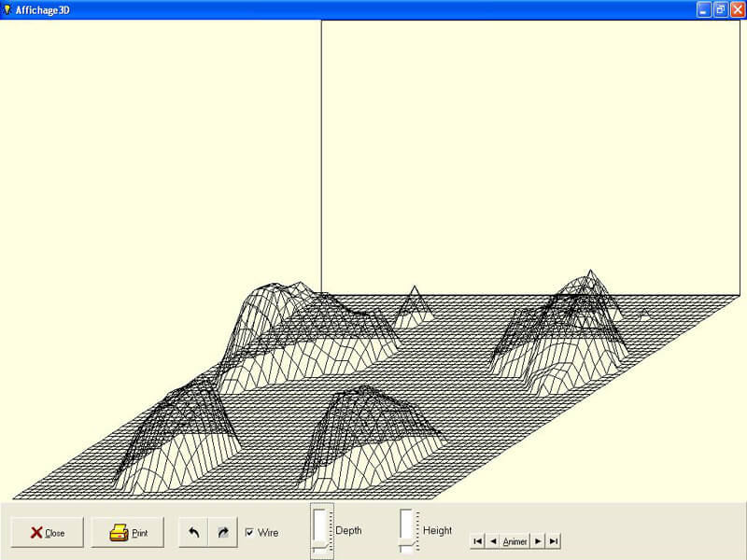Click the 'Depth' label
The width and height of the screenshot is (747, 560).
tap(348, 530)
